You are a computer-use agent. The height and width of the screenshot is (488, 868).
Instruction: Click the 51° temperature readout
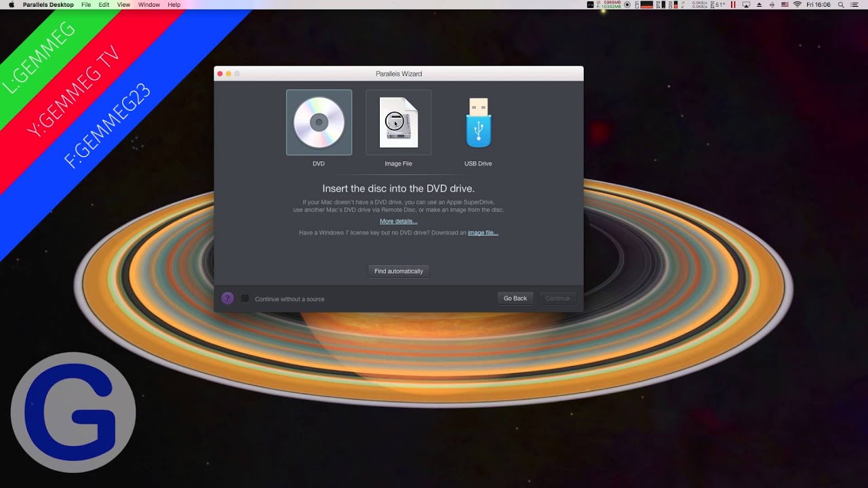719,5
